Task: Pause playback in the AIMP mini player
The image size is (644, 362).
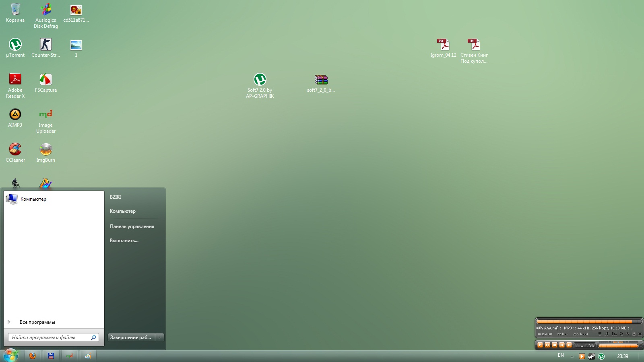Action: [547, 345]
